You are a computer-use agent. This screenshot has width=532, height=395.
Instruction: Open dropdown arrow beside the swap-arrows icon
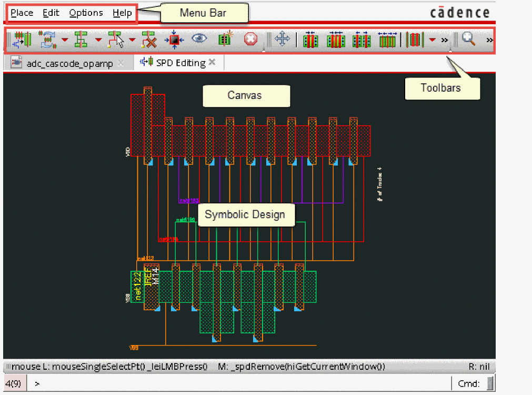click(65, 40)
